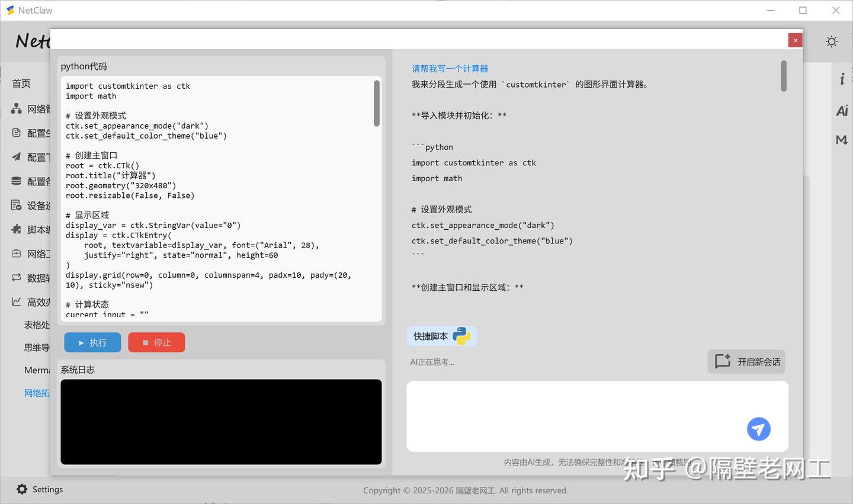Click the info 'i' icon on right sidebar

[842, 79]
